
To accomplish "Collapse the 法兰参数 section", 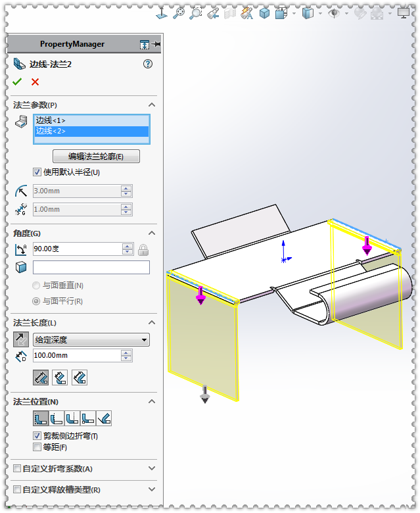I will [x=152, y=105].
